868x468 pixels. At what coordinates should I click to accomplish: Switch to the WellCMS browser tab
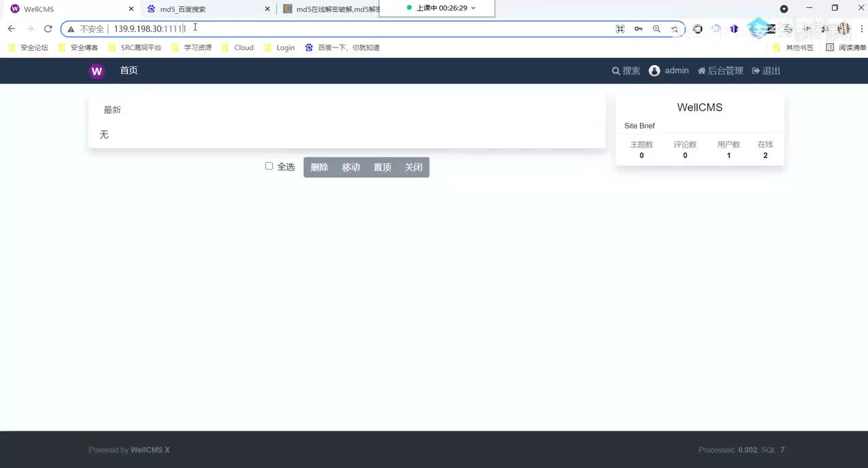pyautogui.click(x=71, y=9)
